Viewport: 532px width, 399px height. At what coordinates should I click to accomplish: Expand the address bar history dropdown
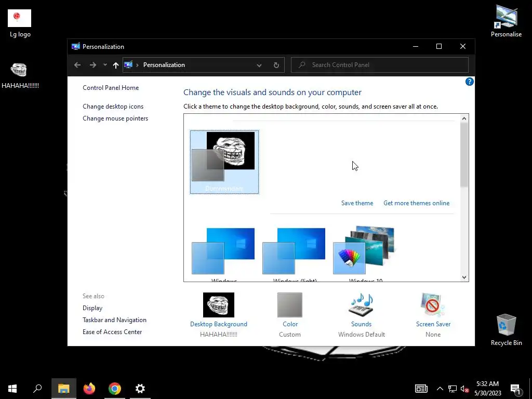[x=259, y=65]
